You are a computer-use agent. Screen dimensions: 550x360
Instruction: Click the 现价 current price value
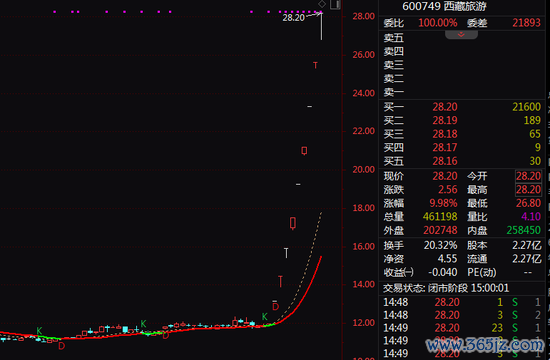[445, 176]
